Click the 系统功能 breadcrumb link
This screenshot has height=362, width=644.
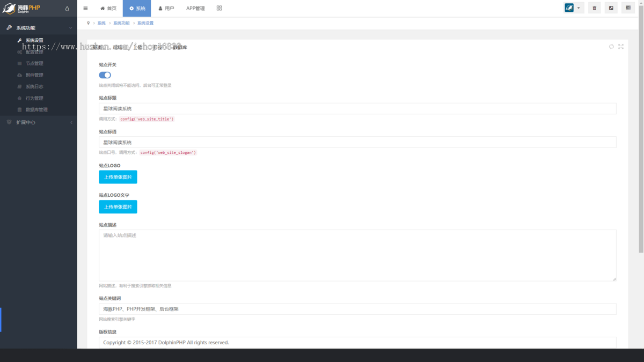click(121, 23)
